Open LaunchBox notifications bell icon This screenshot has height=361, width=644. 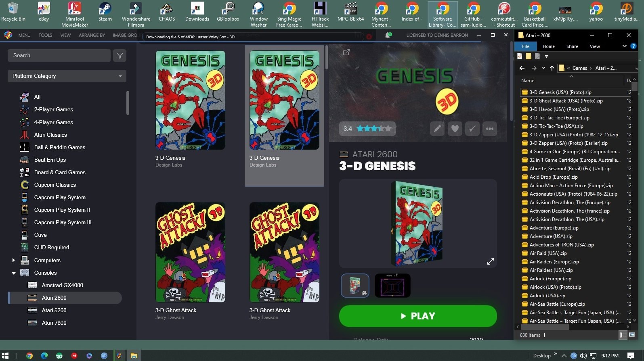[388, 35]
